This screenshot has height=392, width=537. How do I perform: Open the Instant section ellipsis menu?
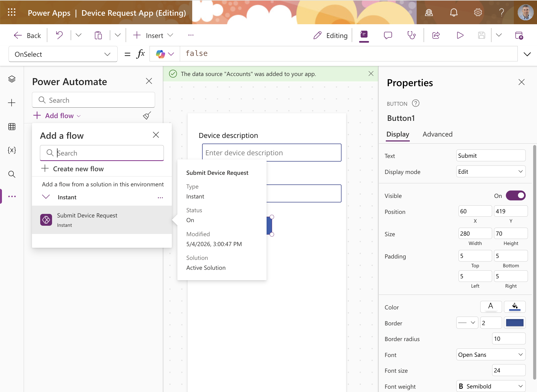coord(160,197)
